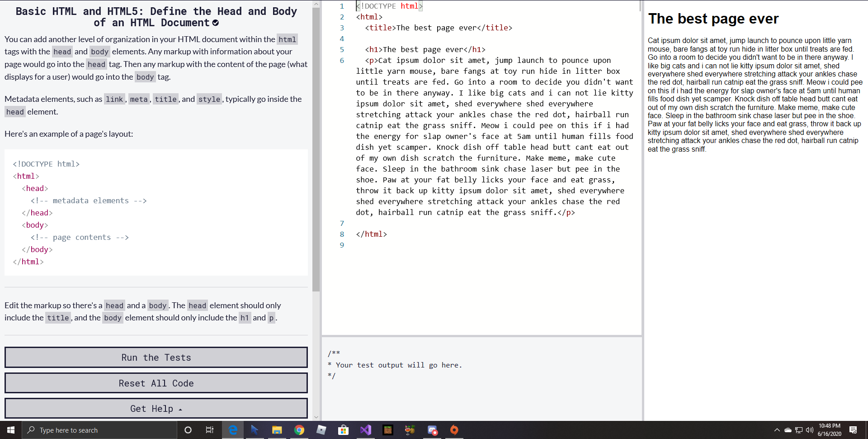Click the Run the Tests button
This screenshot has height=439, width=868.
tap(156, 358)
